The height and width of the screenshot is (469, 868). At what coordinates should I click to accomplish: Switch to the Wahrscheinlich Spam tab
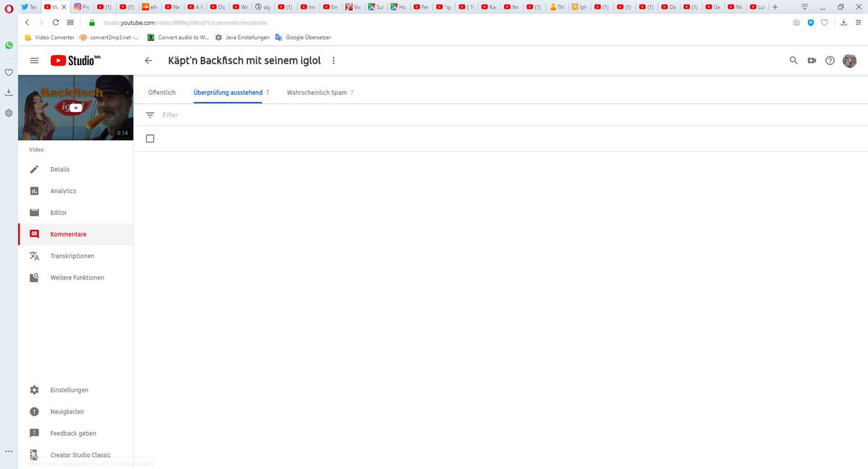click(x=320, y=92)
